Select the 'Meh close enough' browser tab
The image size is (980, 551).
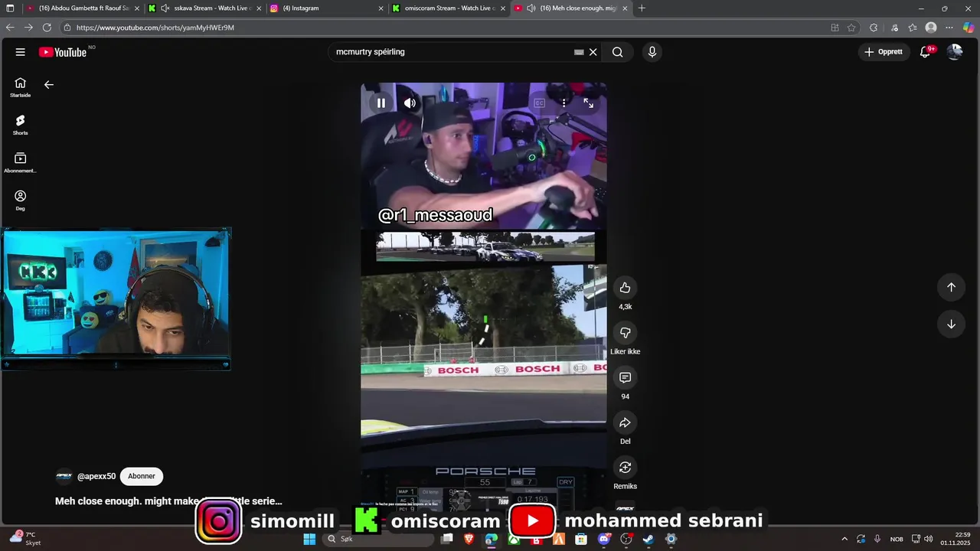[x=570, y=8]
